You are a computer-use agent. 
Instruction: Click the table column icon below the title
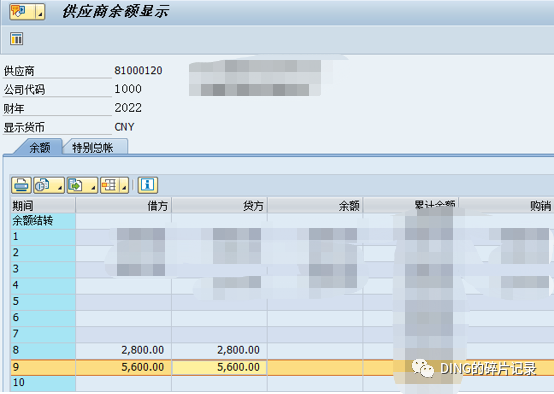17,39
